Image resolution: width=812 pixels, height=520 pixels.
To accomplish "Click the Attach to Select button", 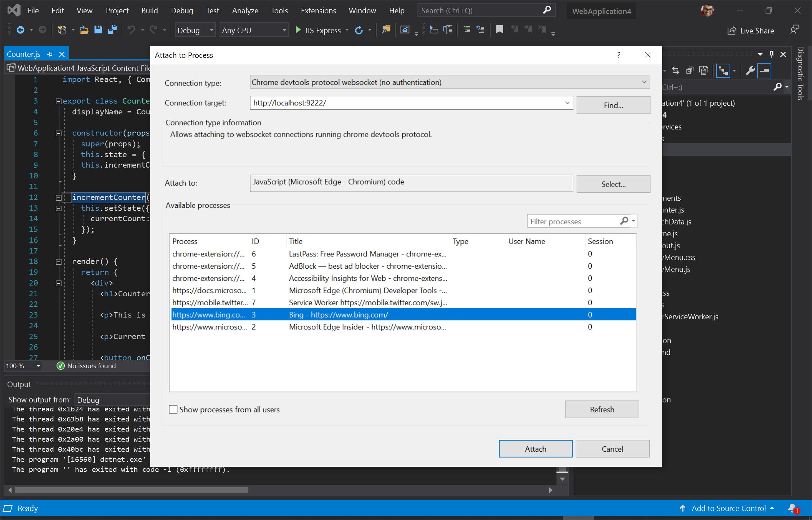I will [613, 183].
